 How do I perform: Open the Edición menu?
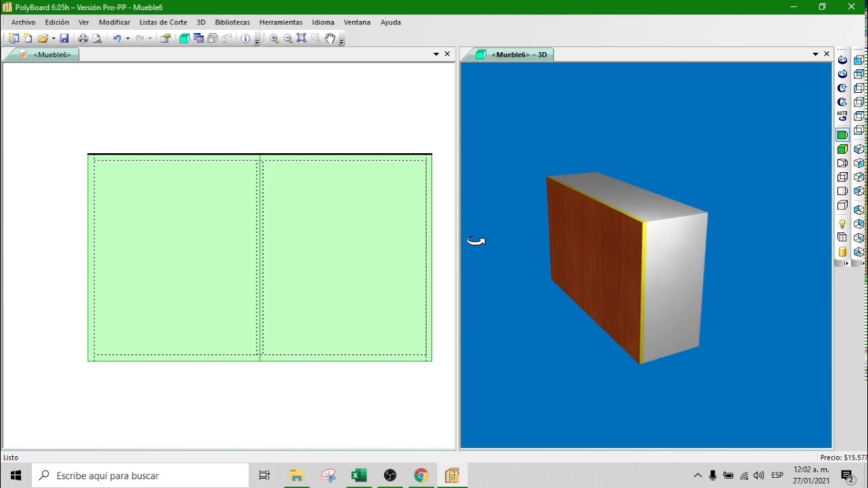click(x=57, y=22)
